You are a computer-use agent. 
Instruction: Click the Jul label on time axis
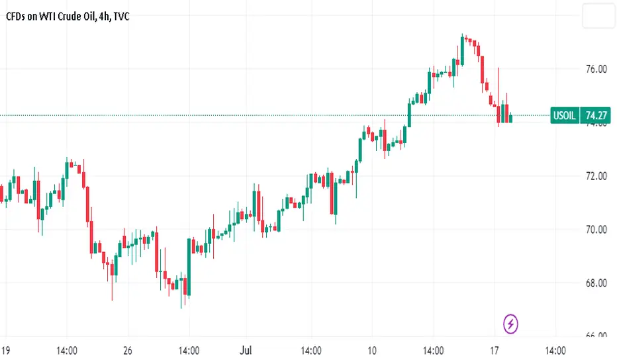[246, 350]
